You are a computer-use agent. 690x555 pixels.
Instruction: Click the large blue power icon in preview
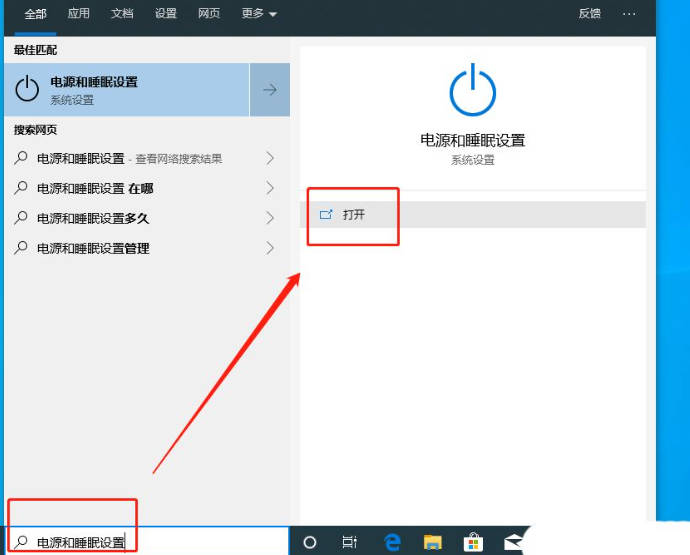point(473,90)
